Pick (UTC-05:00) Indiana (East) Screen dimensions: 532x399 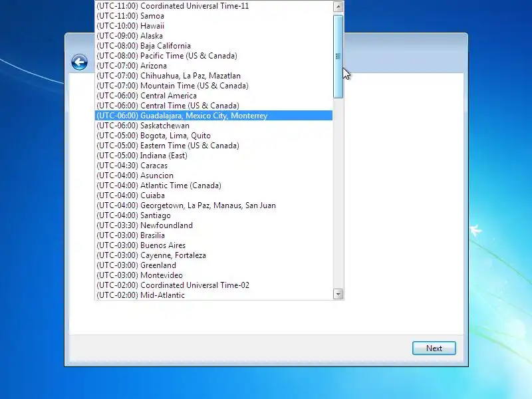point(213,156)
